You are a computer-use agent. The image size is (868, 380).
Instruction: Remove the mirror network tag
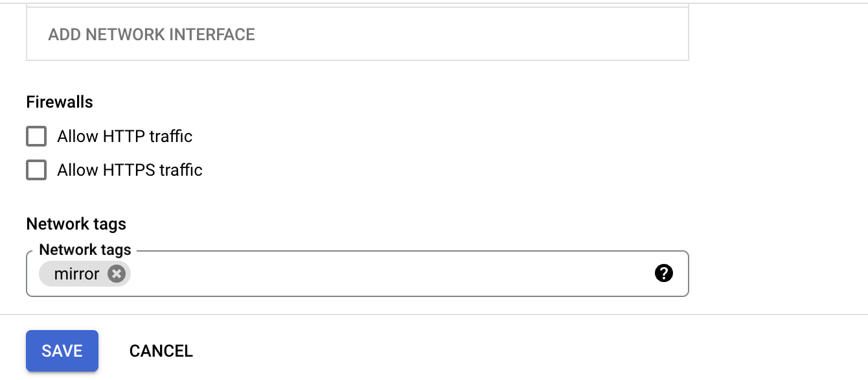tap(116, 274)
